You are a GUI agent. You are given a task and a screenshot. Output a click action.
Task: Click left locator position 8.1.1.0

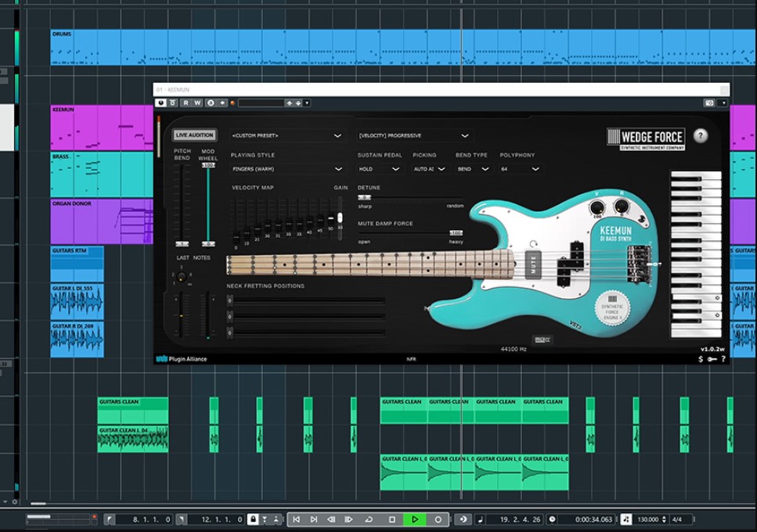(152, 519)
